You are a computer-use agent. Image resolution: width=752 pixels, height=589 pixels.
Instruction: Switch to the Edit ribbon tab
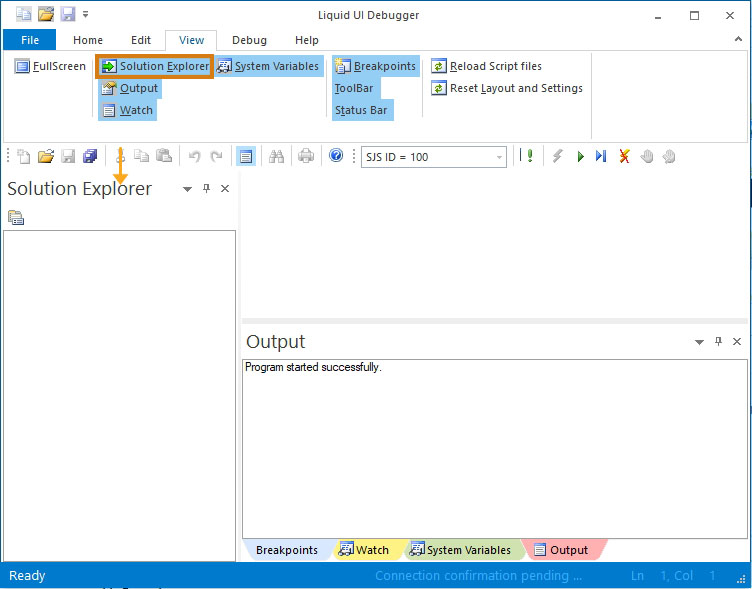click(x=141, y=40)
